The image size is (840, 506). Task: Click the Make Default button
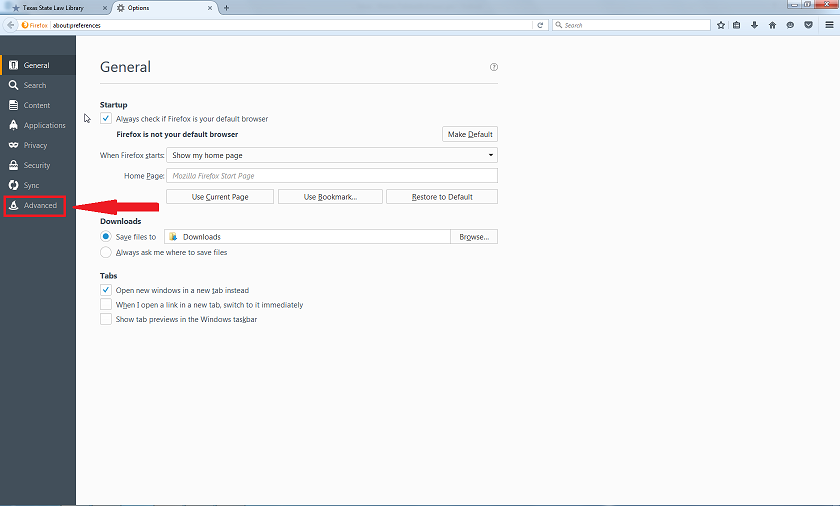pos(470,134)
